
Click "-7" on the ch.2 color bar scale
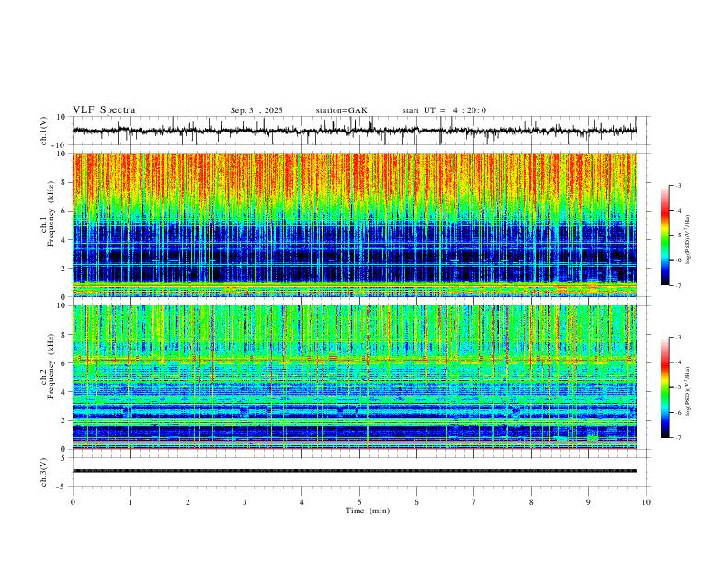[x=678, y=438]
